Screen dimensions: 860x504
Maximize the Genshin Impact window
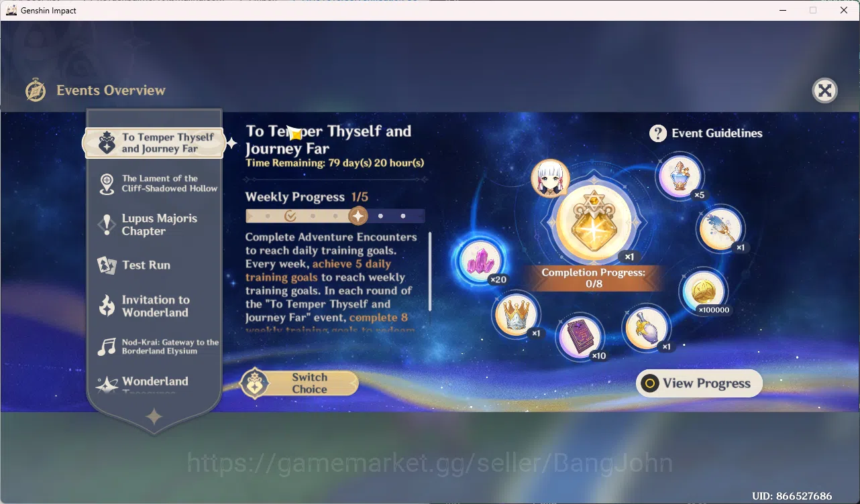click(813, 10)
